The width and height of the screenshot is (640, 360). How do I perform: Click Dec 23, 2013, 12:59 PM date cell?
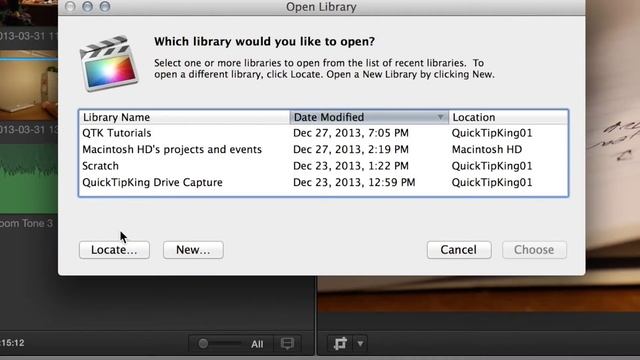coord(354,182)
